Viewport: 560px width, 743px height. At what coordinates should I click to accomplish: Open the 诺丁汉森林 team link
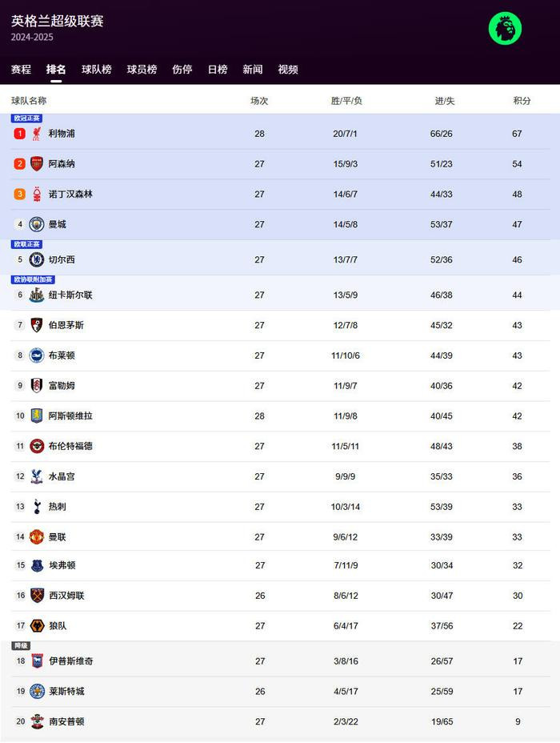click(x=70, y=195)
